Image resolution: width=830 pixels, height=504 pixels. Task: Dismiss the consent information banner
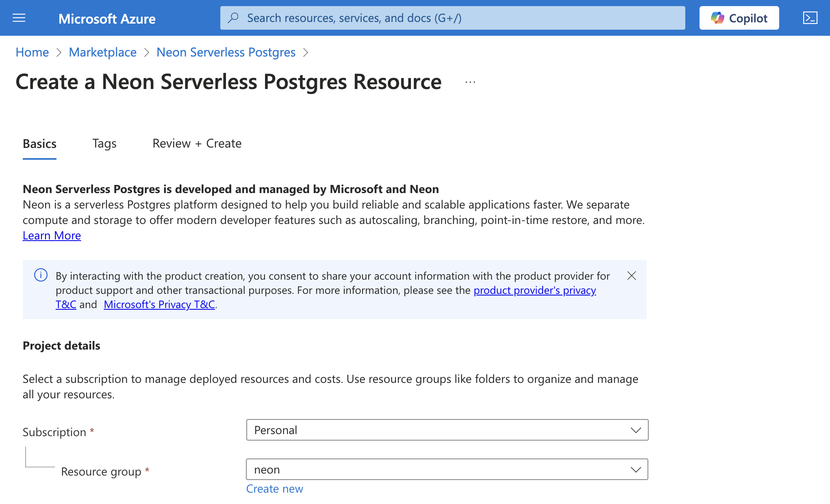pos(632,276)
